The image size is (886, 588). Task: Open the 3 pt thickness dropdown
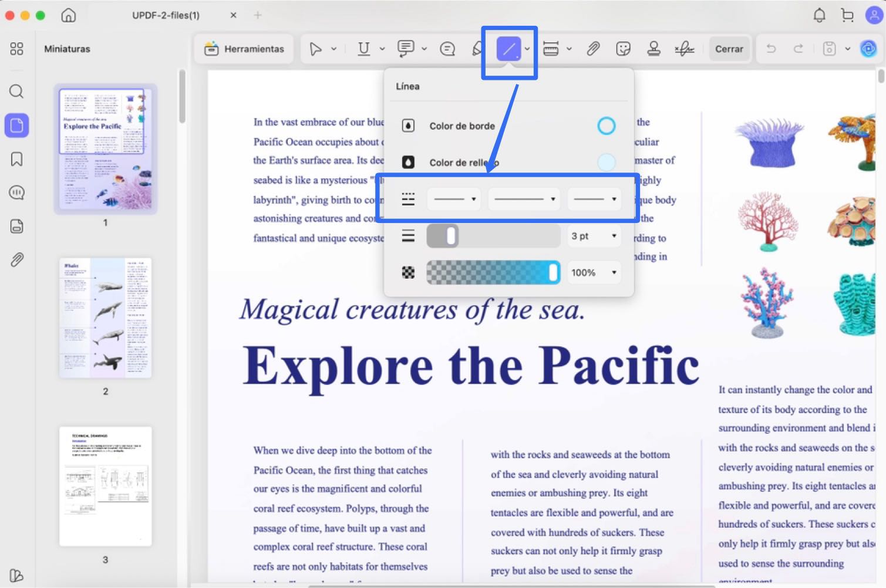click(594, 236)
